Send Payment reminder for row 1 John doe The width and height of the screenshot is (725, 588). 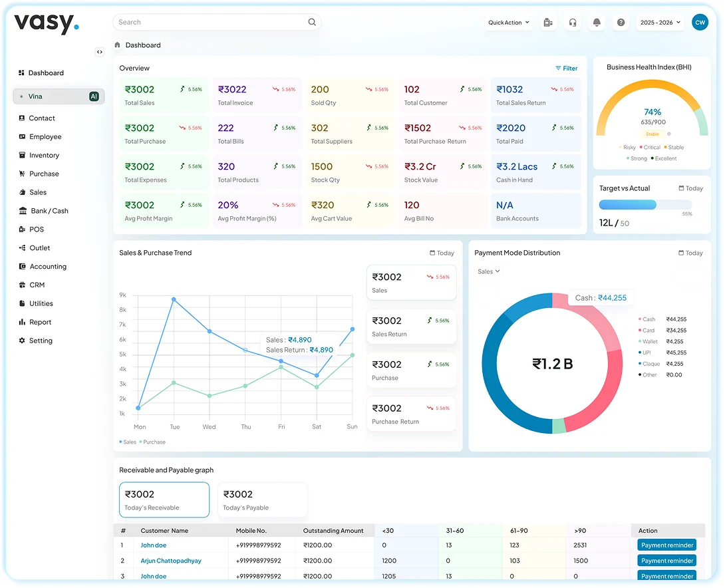click(666, 545)
